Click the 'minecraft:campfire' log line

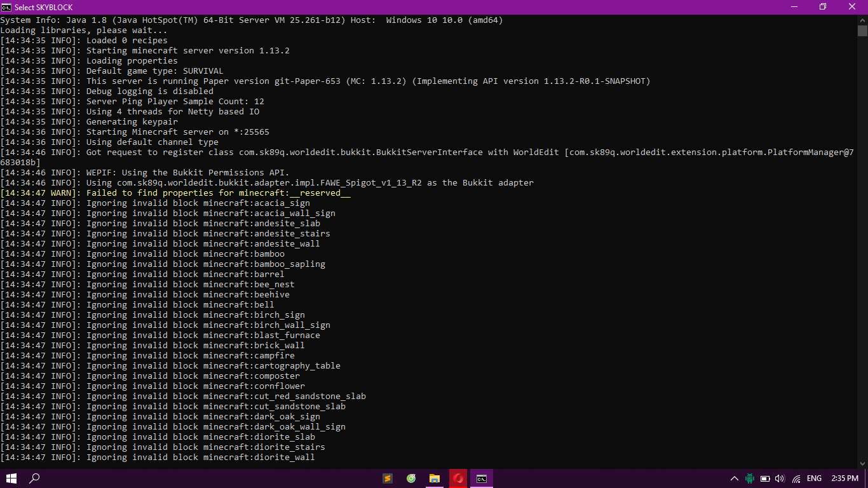pos(147,356)
